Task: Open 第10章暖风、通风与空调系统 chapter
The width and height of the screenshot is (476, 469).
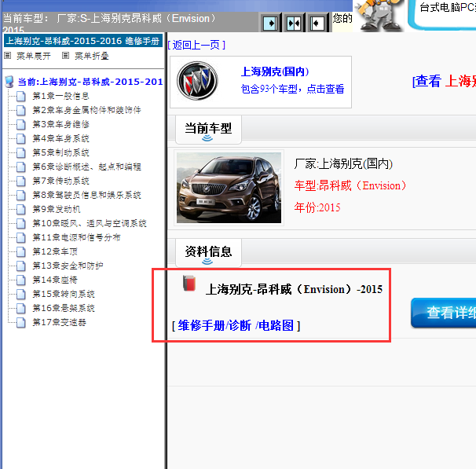Action: [x=90, y=223]
